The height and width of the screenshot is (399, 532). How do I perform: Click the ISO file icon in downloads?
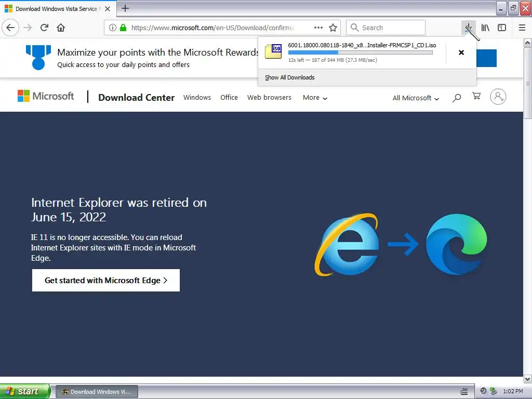point(273,51)
